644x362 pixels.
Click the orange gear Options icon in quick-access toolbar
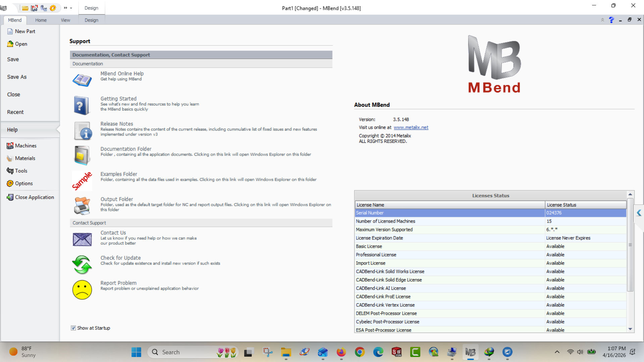[x=53, y=8]
